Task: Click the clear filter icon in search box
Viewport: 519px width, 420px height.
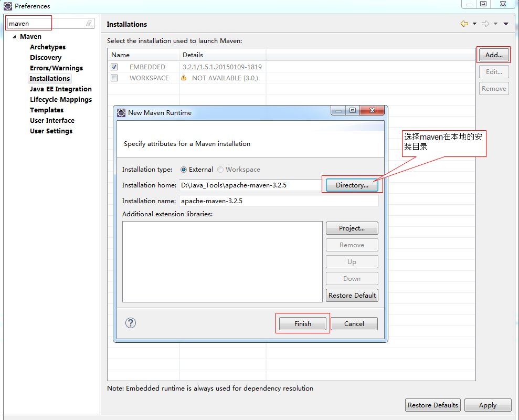Action: click(89, 23)
